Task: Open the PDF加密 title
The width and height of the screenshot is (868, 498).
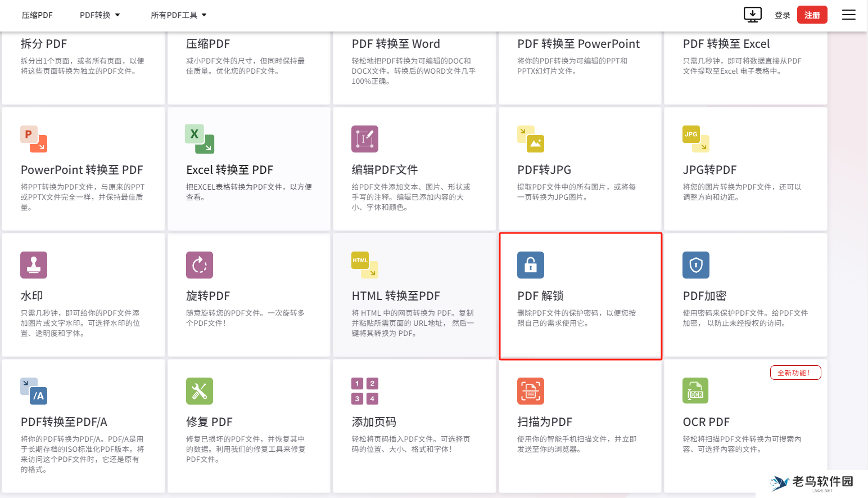Action: (704, 296)
